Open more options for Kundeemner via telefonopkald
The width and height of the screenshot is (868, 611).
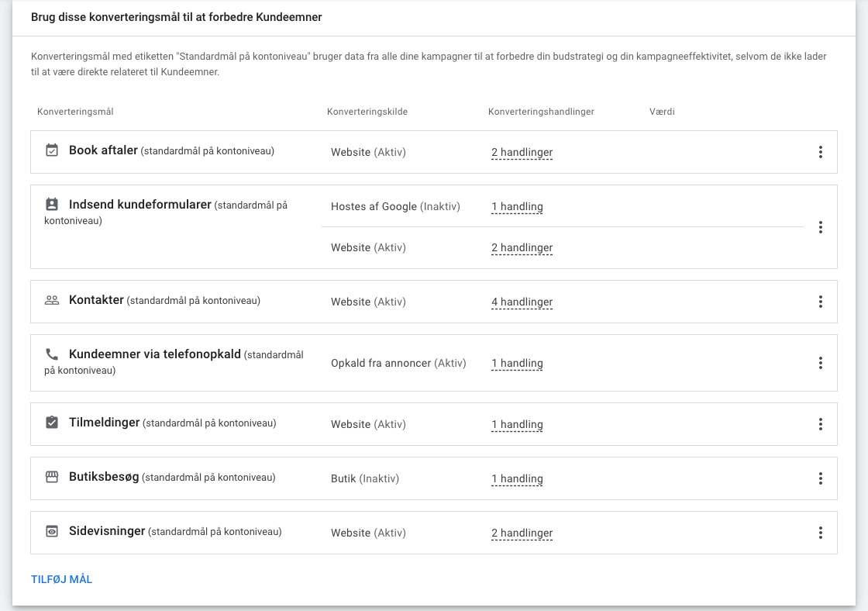(821, 363)
